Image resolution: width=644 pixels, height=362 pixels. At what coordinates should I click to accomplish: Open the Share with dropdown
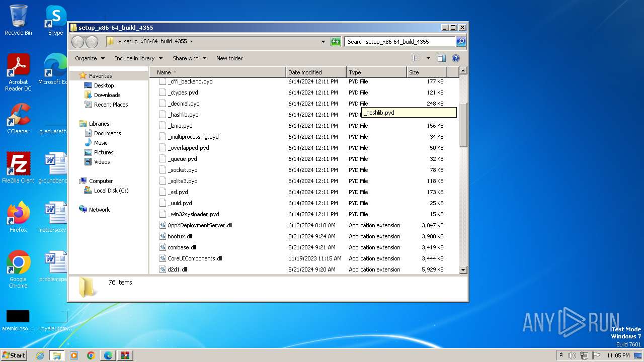(x=189, y=58)
